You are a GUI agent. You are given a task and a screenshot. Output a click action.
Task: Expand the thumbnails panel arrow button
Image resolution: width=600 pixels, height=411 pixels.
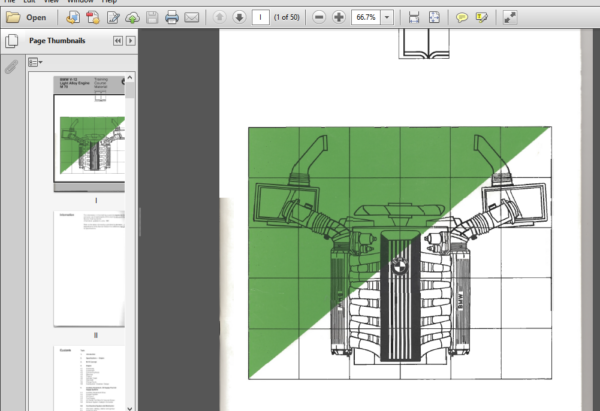click(x=130, y=41)
